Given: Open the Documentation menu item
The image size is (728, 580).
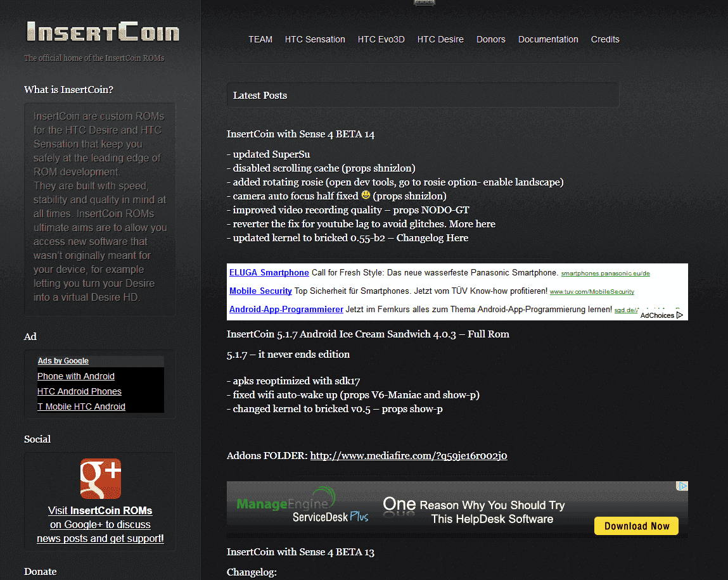Looking at the screenshot, I should 548,39.
